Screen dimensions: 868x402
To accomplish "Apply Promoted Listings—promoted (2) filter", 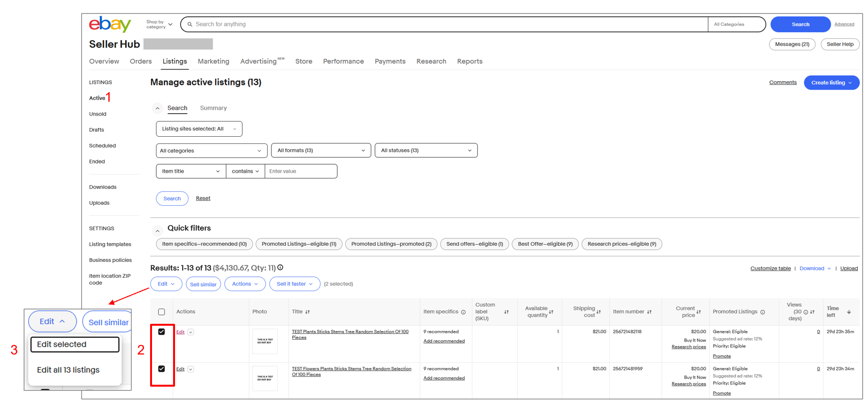I will [x=391, y=244].
